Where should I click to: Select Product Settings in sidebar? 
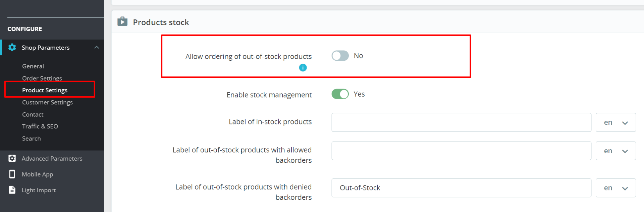[45, 90]
